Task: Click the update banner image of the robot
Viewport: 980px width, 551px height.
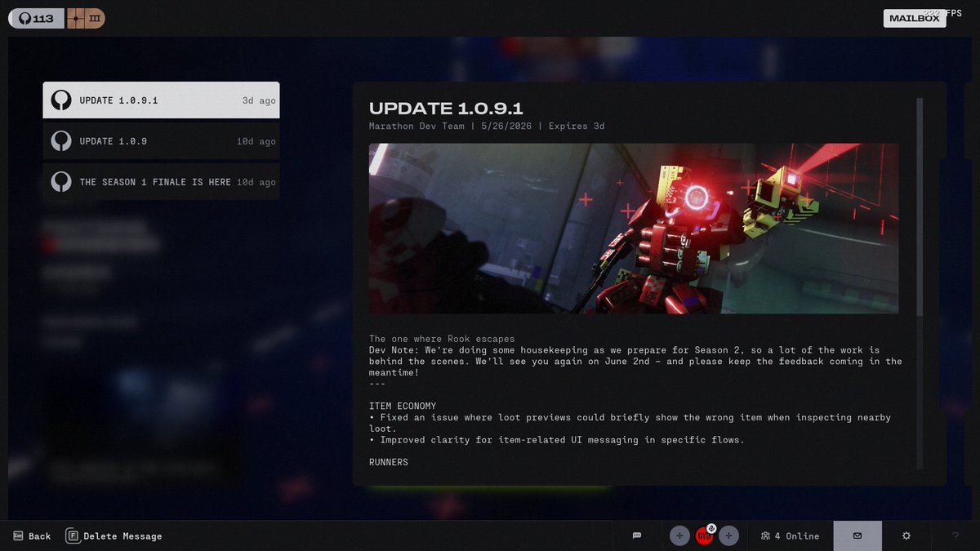Action: (634, 229)
